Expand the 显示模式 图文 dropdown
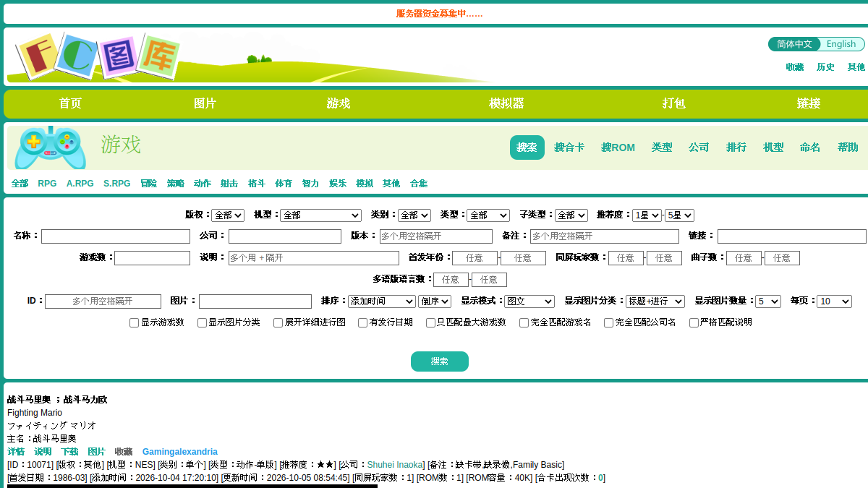868x488 pixels. (529, 301)
